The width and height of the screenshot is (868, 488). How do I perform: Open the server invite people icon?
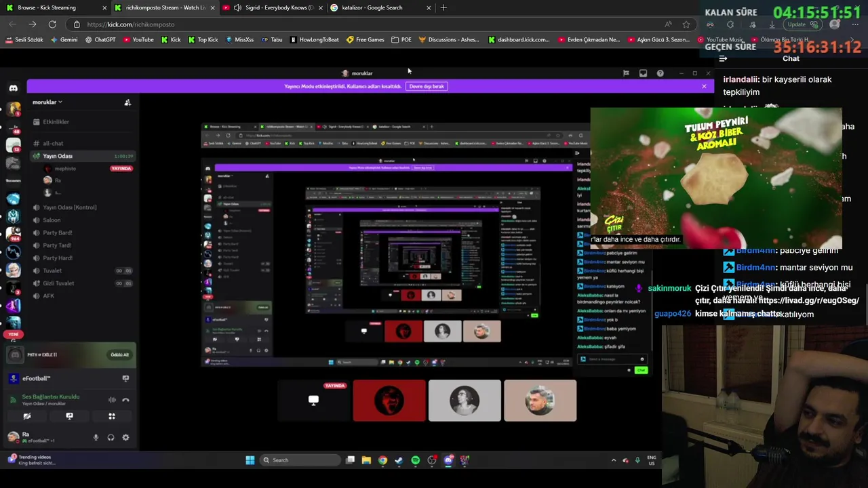pyautogui.click(x=127, y=102)
